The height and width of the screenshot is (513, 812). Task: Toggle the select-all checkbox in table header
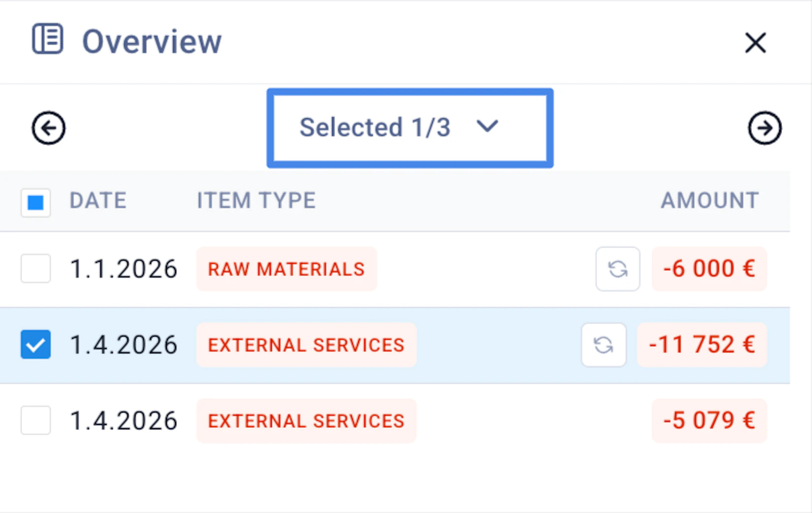(x=35, y=202)
